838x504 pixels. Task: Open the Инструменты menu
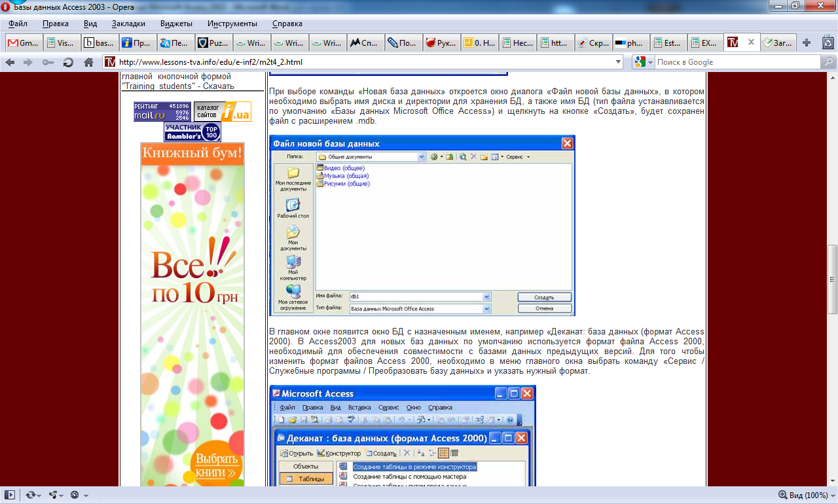(x=232, y=24)
